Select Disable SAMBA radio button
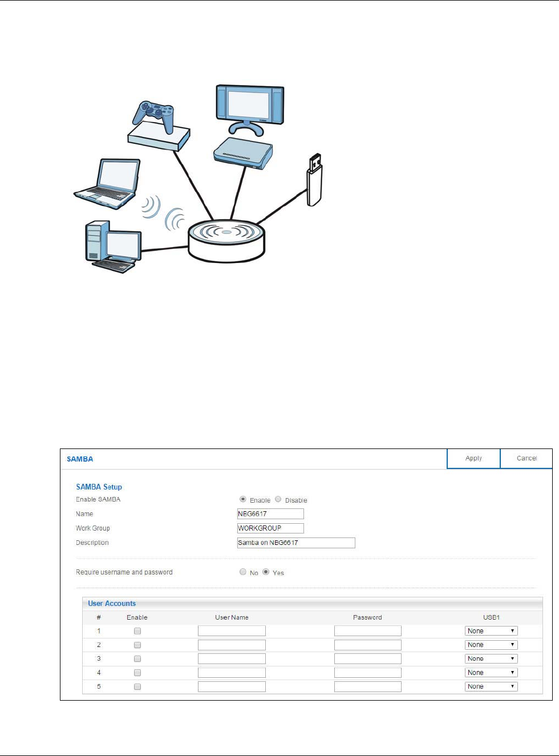The width and height of the screenshot is (559, 756). tap(278, 499)
